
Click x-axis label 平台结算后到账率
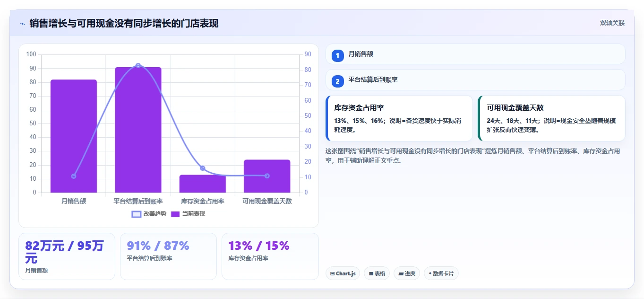coord(138,201)
